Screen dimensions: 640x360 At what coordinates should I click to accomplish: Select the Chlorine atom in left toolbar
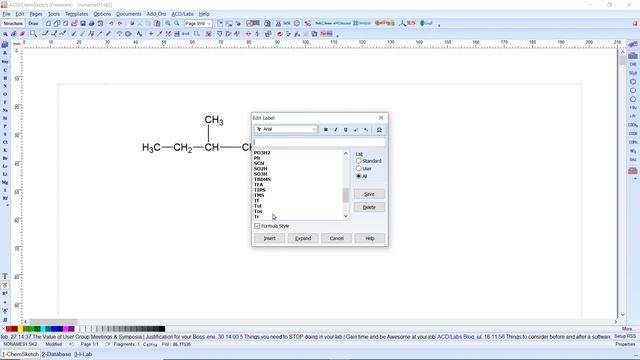5,142
